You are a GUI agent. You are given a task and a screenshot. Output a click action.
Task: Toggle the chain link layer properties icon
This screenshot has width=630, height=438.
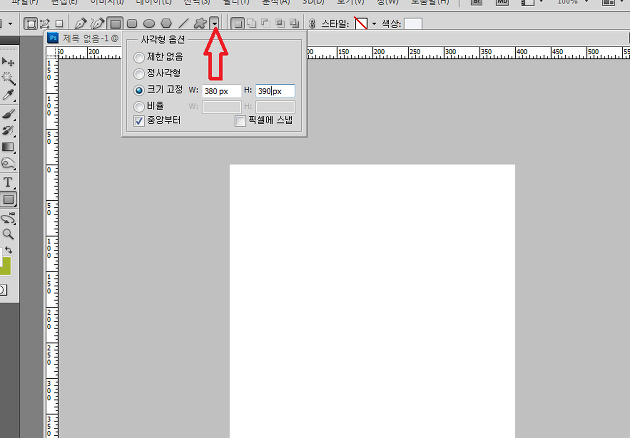pos(312,24)
